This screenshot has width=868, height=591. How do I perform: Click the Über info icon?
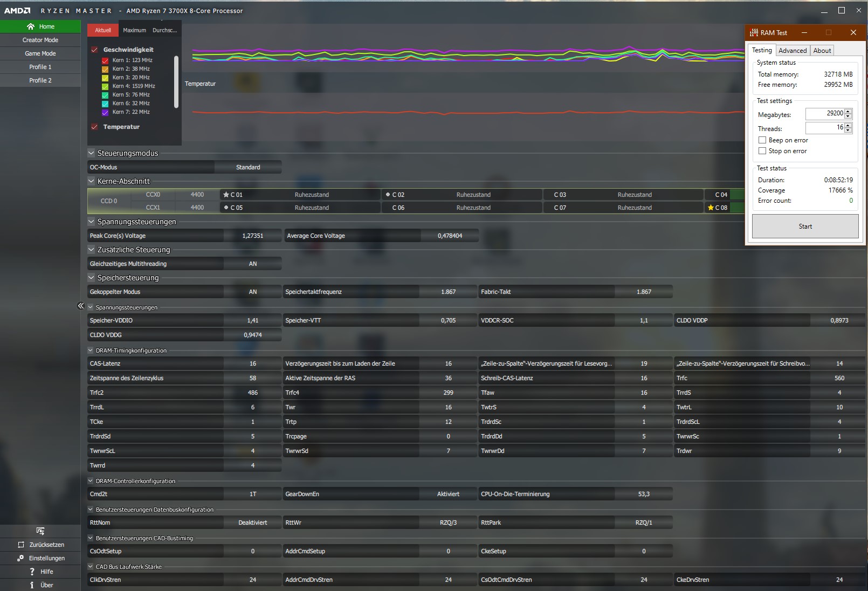coord(32,585)
